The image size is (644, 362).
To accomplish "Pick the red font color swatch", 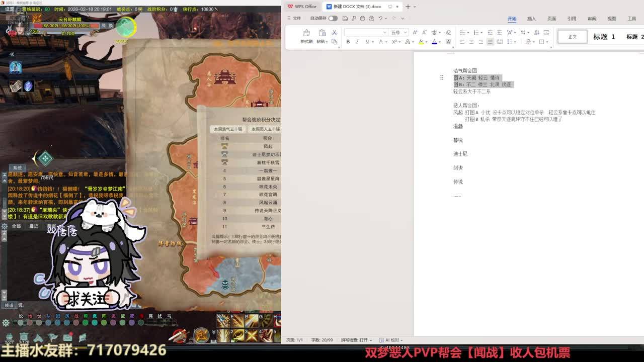I will coord(434,42).
